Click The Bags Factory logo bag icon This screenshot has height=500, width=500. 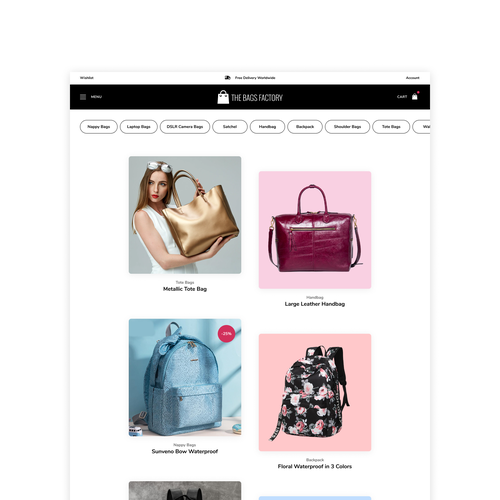pyautogui.click(x=223, y=97)
